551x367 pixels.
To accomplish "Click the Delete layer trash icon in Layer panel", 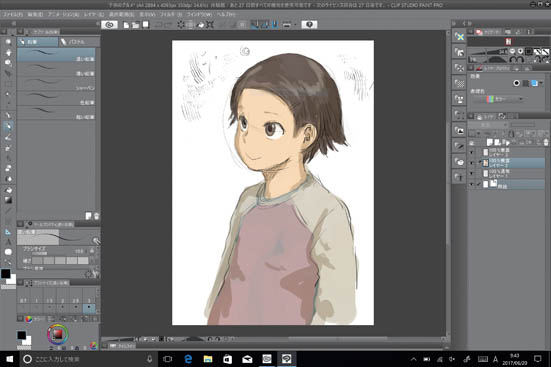I will point(546,142).
